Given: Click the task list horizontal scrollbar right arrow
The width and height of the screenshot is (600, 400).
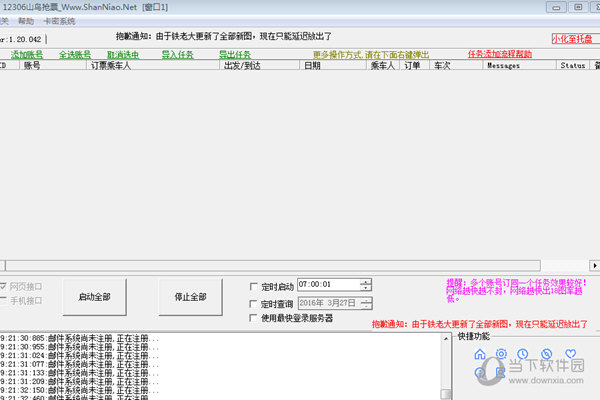Looking at the screenshot, I should pyautogui.click(x=595, y=265).
